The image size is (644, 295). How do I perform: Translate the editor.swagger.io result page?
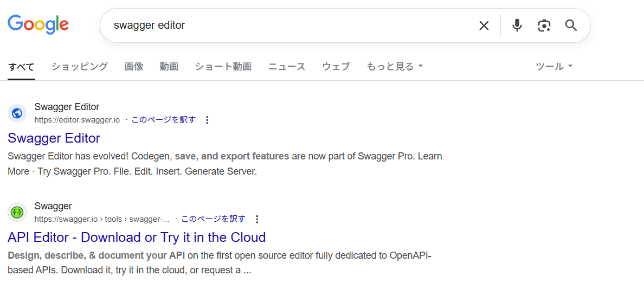(163, 120)
